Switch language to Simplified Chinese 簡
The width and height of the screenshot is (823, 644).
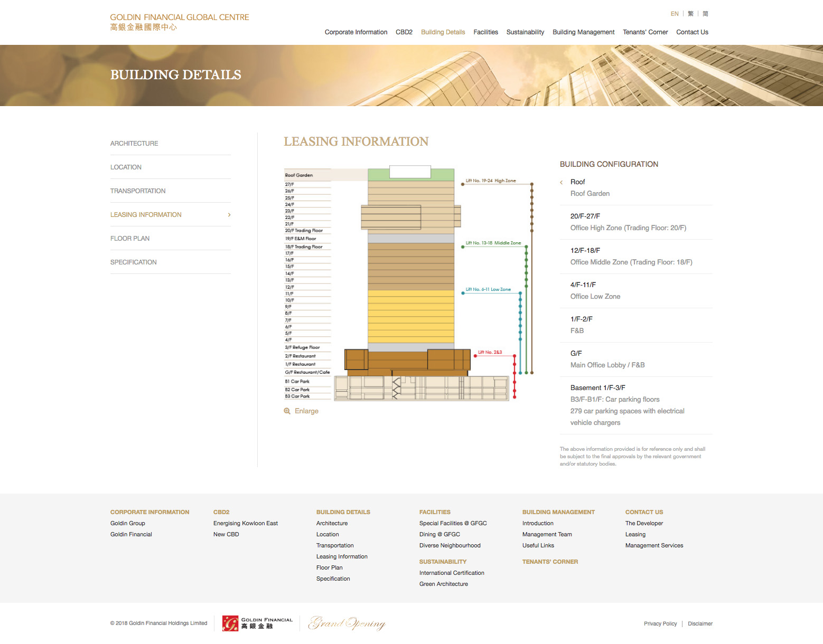(705, 14)
